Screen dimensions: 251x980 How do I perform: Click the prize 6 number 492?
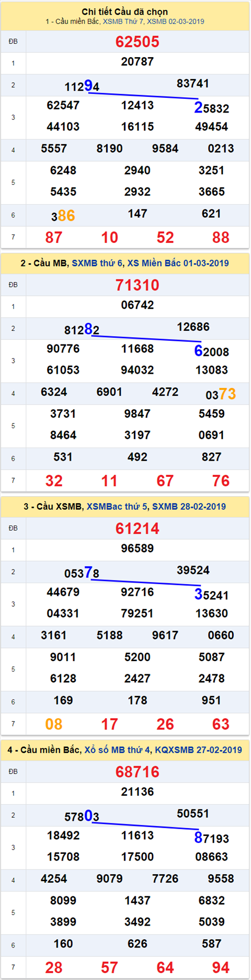click(x=138, y=457)
